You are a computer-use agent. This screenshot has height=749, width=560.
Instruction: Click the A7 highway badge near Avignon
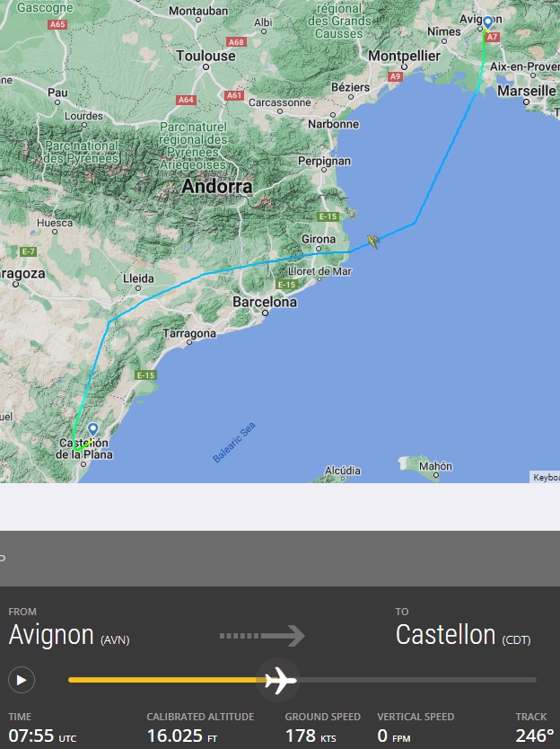(x=493, y=37)
